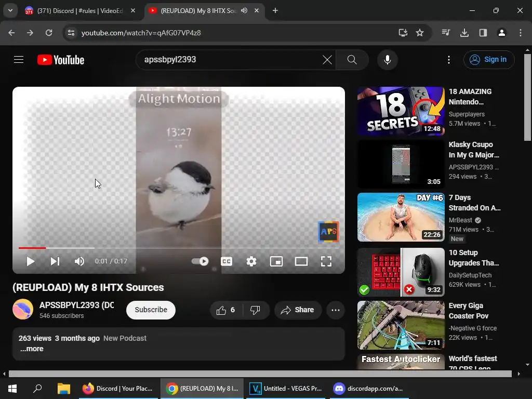The width and height of the screenshot is (532, 399).
Task: Switch to Firefox Discord window in taskbar
Action: tap(118, 389)
